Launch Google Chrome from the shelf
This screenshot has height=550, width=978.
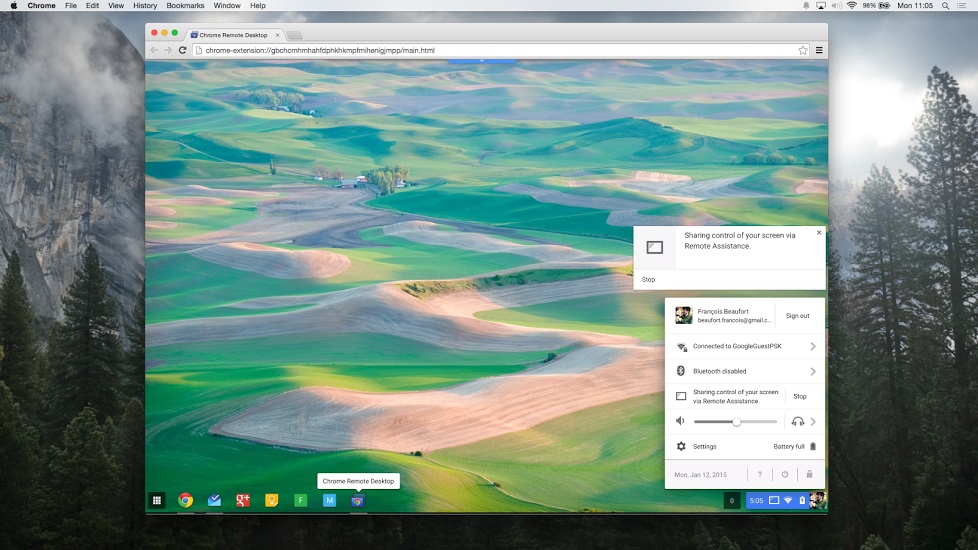[185, 500]
